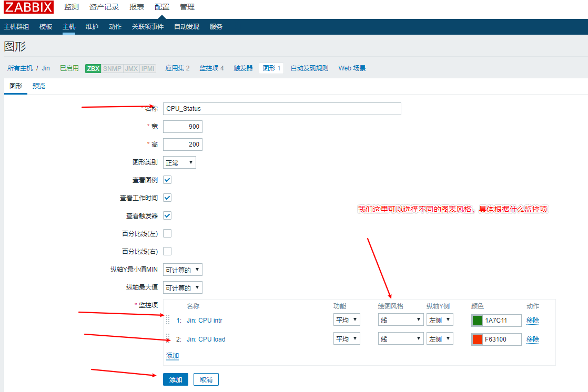Pick the green color swatch 1A7C11
Screen dimensions: 588x392
[x=478, y=321]
